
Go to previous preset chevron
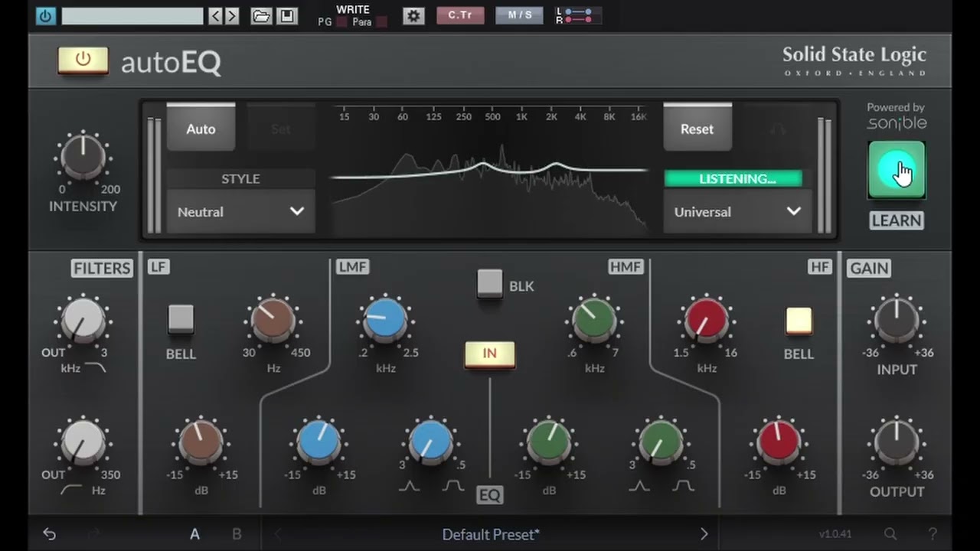pos(277,534)
